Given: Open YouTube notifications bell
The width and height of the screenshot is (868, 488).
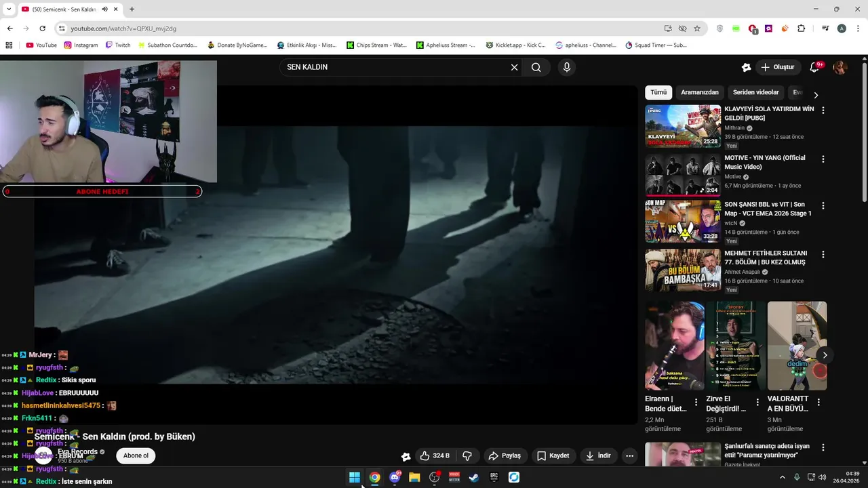Looking at the screenshot, I should pos(815,67).
